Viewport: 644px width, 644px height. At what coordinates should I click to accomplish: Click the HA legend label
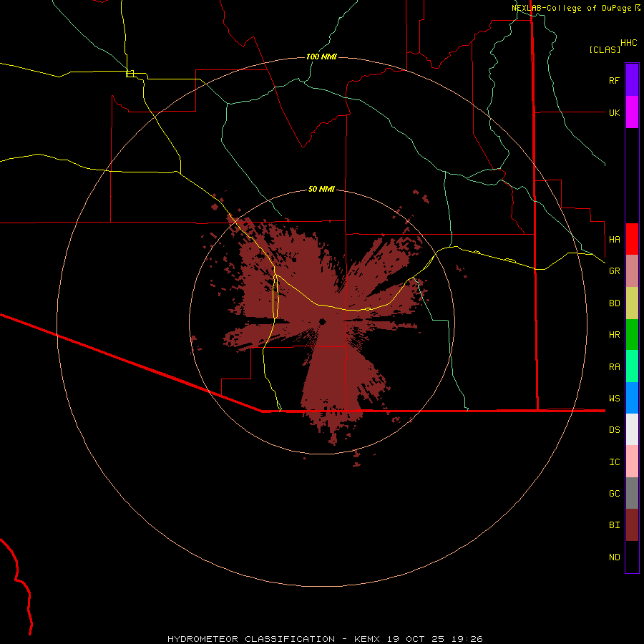[x=614, y=239]
